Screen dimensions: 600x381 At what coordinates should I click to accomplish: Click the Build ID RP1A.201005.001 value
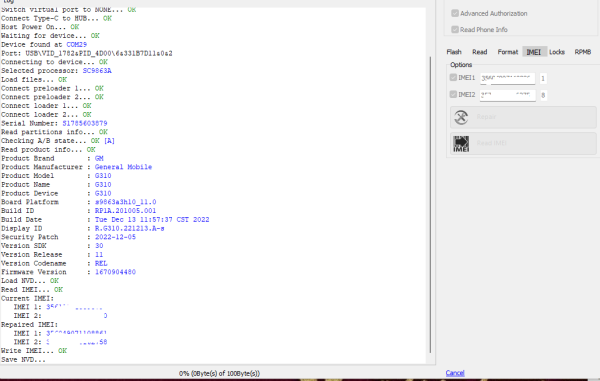(x=126, y=211)
